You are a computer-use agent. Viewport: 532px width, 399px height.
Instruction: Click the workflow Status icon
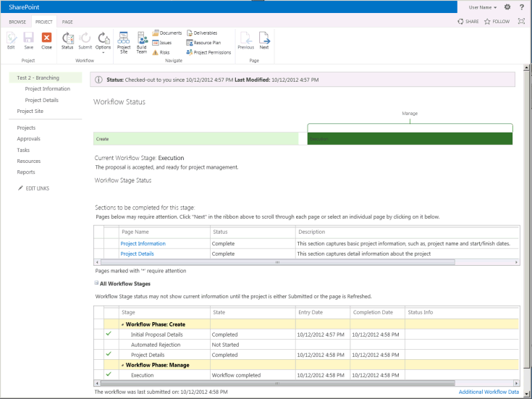pos(67,39)
